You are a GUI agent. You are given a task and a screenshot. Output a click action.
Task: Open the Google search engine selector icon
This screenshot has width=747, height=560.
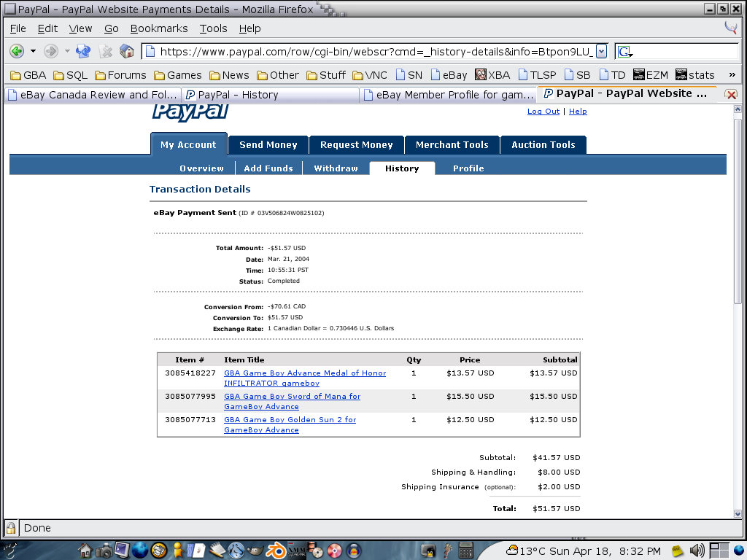[x=624, y=52]
